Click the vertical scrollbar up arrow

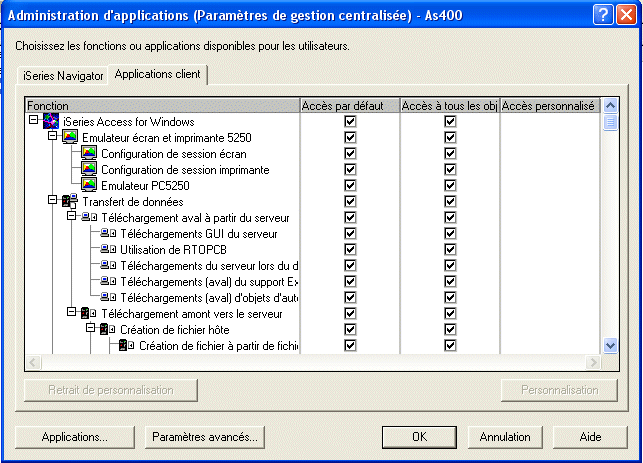tap(610, 106)
